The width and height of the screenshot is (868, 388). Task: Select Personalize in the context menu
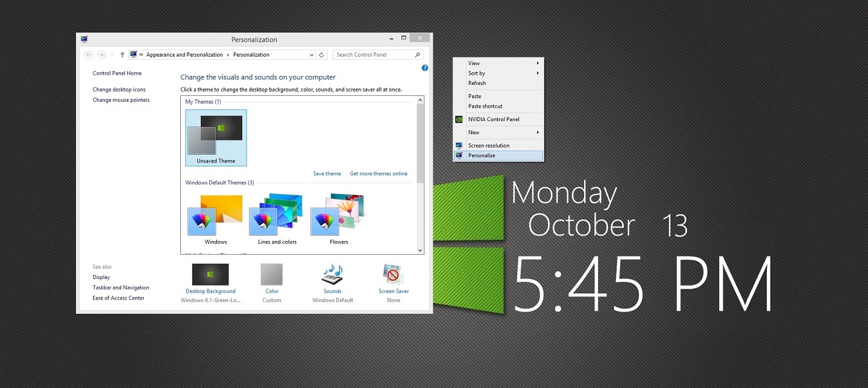coord(498,155)
